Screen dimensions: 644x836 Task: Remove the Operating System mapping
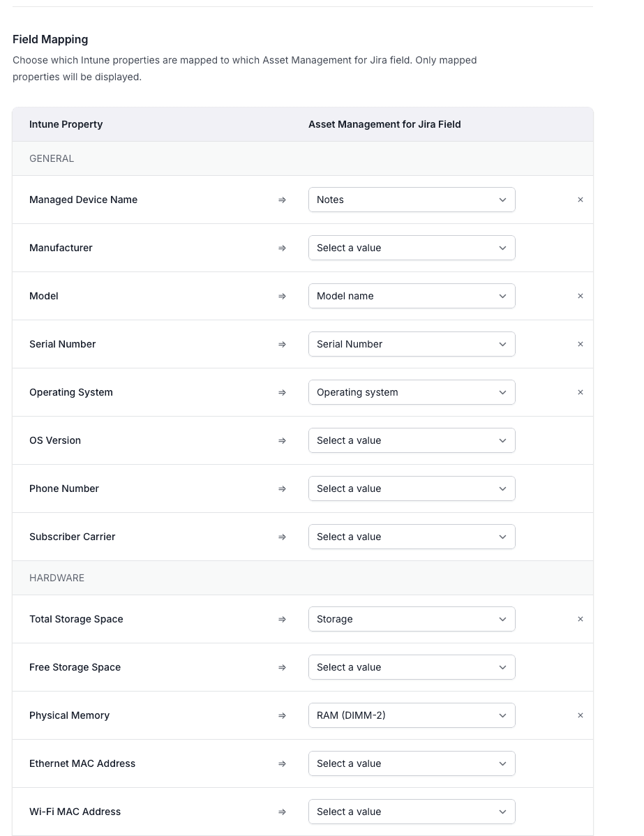pyautogui.click(x=581, y=392)
